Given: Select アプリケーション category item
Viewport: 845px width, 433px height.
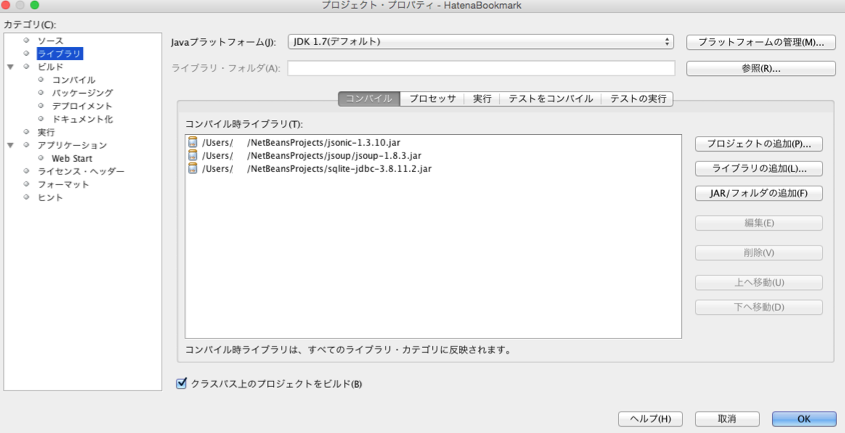Looking at the screenshot, I should coord(72,145).
